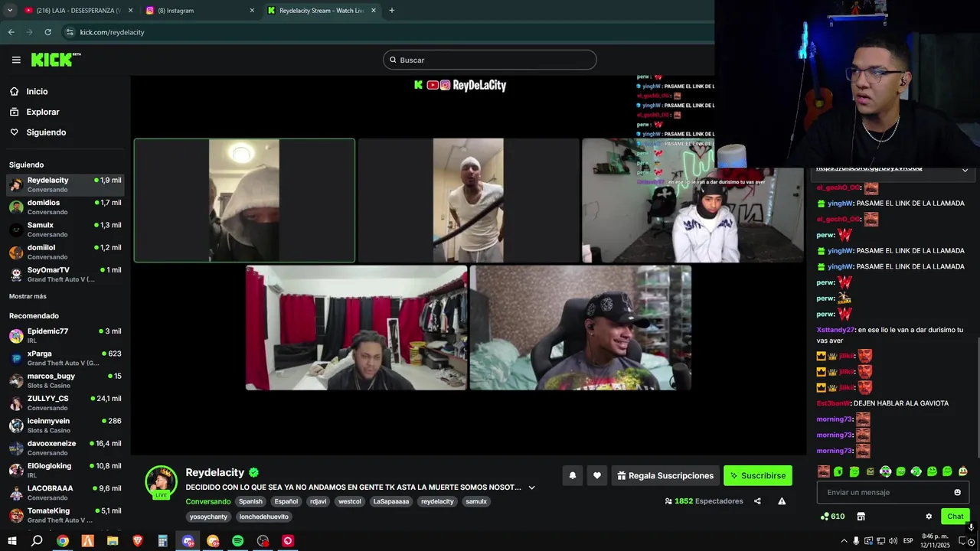Click the report warning triangle icon

(782, 501)
